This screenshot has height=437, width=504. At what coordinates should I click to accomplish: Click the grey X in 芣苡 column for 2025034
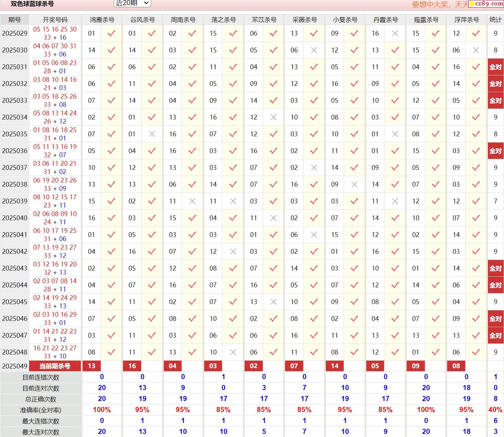[x=273, y=117]
